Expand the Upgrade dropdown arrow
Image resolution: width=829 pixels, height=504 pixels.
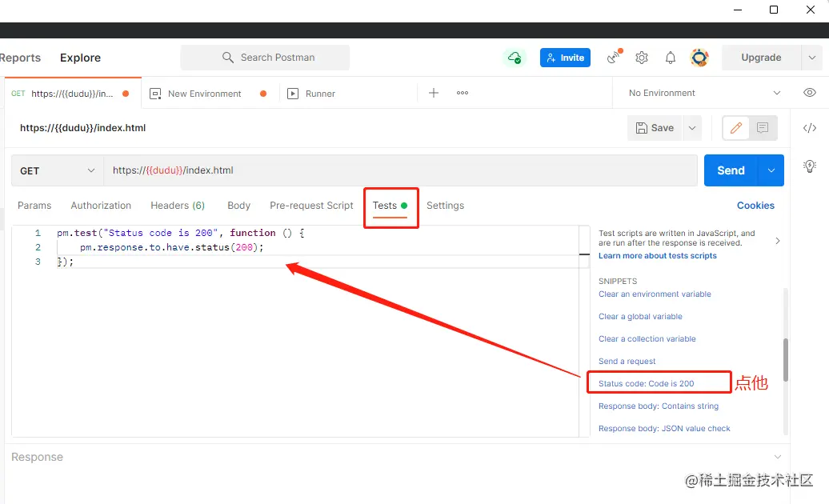pyautogui.click(x=812, y=58)
